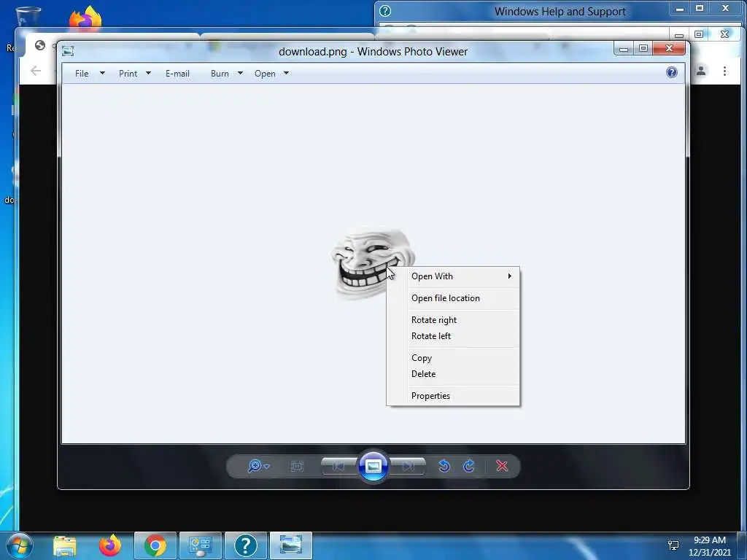This screenshot has width=747, height=560.
Task: Click the Chrome back arrow behind Photo Viewer
Action: coord(36,71)
